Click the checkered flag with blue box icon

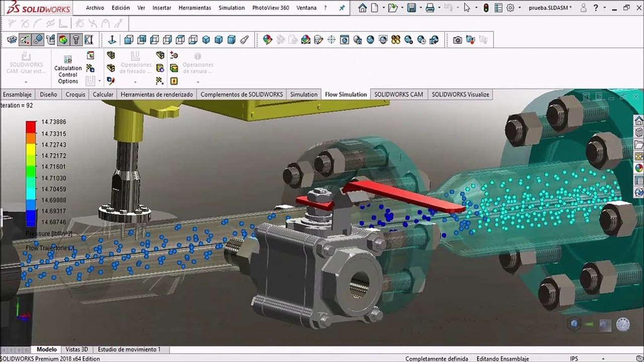[91, 68]
